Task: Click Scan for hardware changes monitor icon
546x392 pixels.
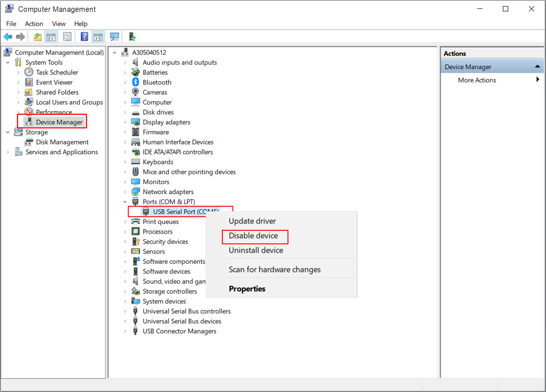Action: coord(115,37)
